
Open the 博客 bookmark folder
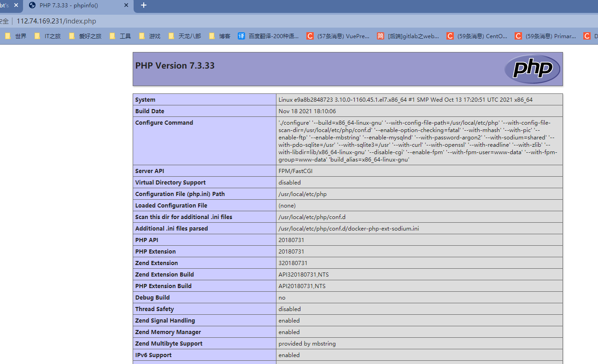pos(220,36)
